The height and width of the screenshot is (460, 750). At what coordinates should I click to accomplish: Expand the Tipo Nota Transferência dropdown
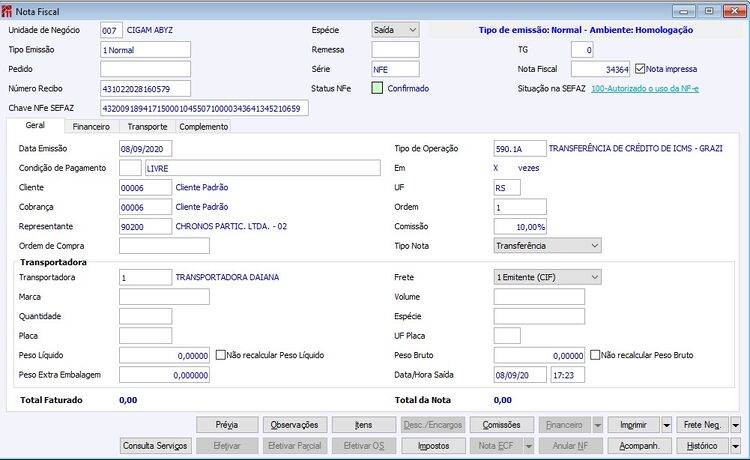[547, 246]
